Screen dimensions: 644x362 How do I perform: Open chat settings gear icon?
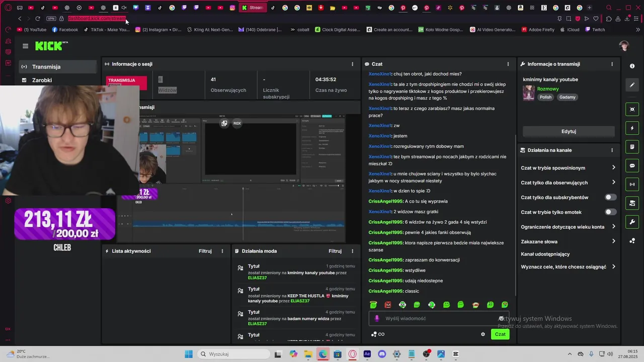coord(483,334)
